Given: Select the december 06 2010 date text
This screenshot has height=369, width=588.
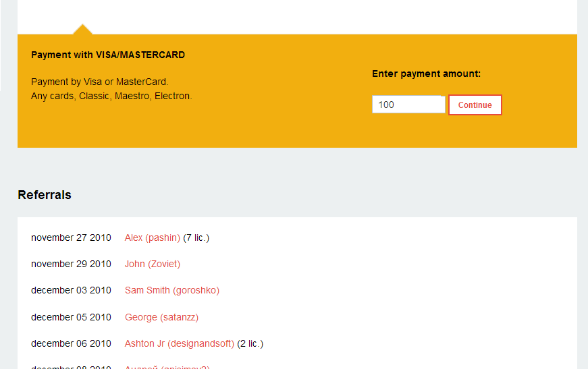Looking at the screenshot, I should (x=71, y=343).
